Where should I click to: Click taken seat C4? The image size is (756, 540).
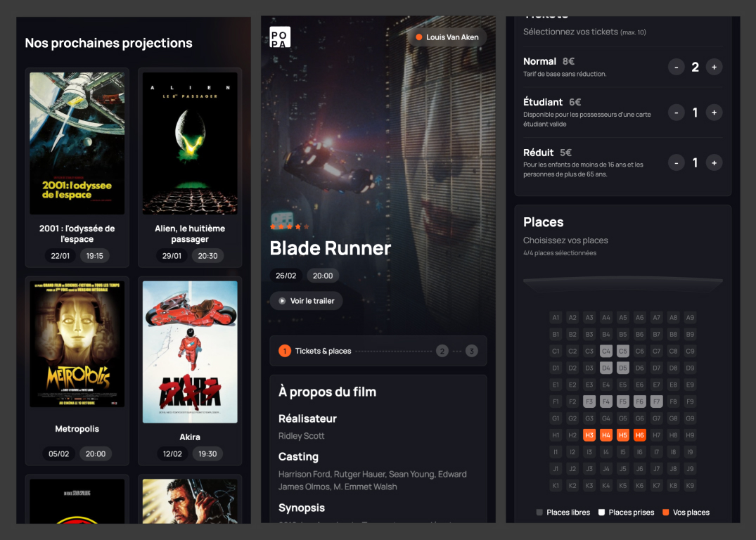[x=606, y=351]
